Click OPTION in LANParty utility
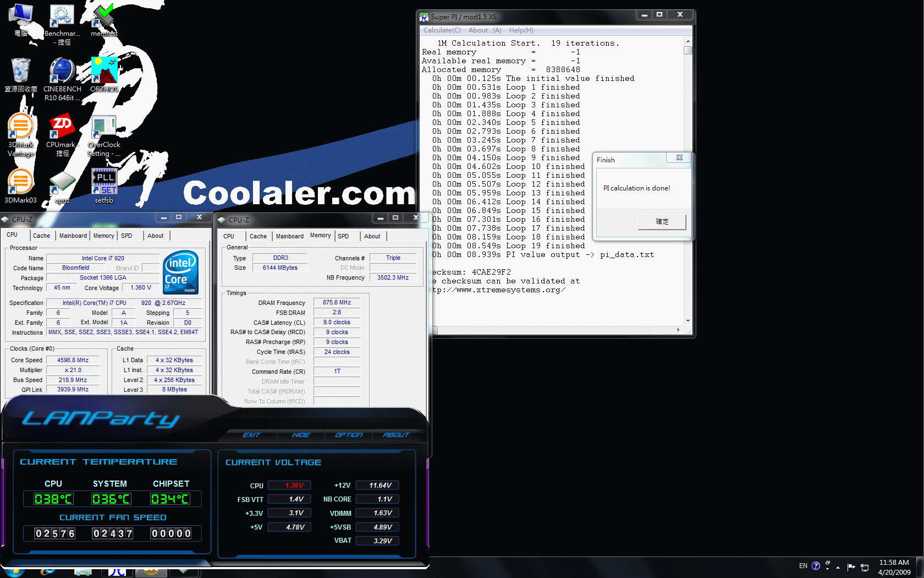 [x=349, y=435]
